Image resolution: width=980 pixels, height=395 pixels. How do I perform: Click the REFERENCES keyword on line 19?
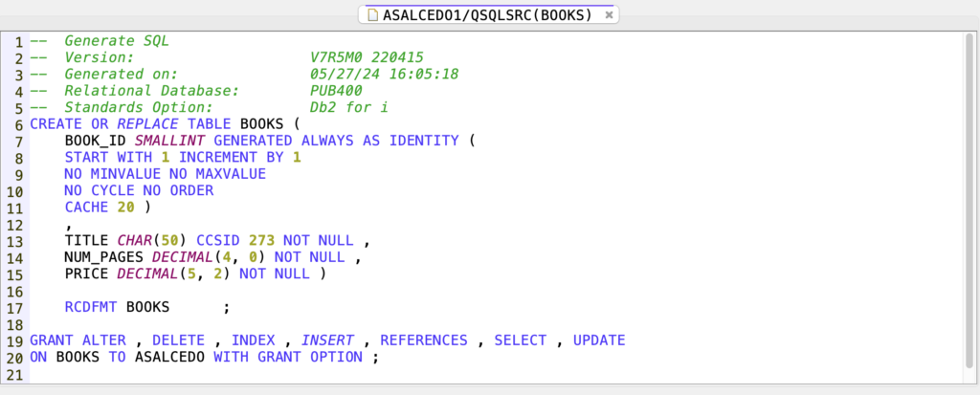[424, 340]
